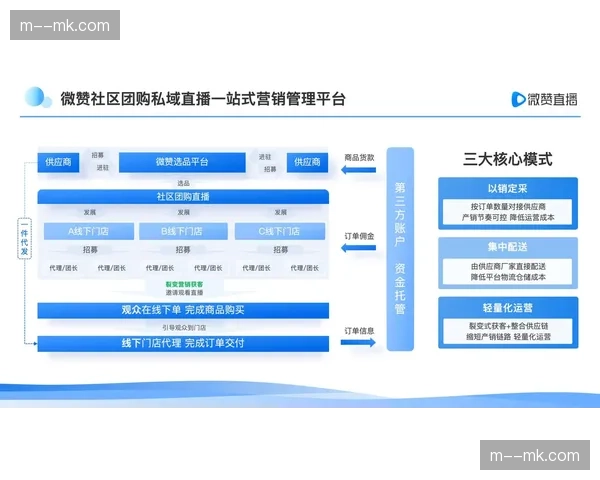Select the 选品 label under 微赞选品平台
The height and width of the screenshot is (480, 600).
[183, 183]
